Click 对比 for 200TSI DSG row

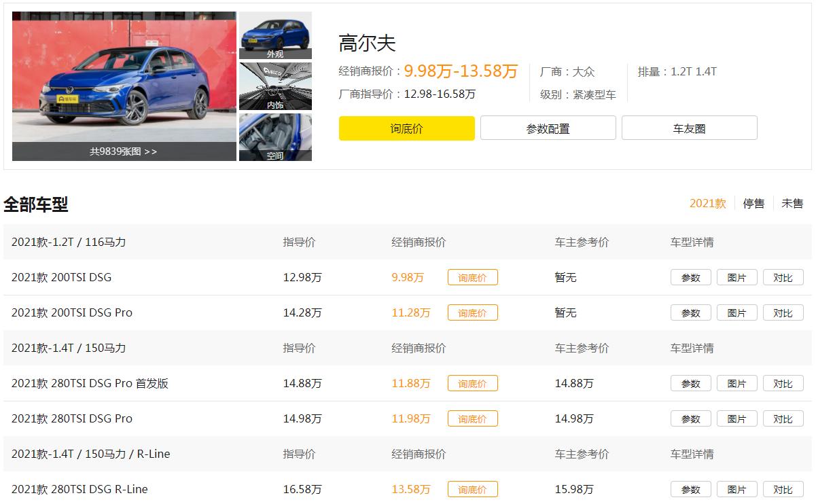(x=783, y=277)
